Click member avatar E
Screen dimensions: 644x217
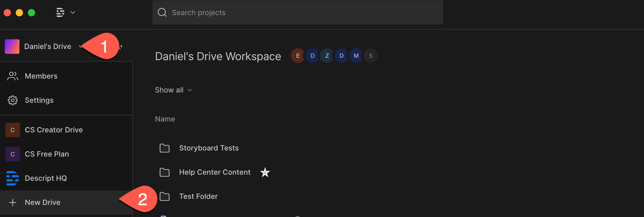pyautogui.click(x=298, y=56)
